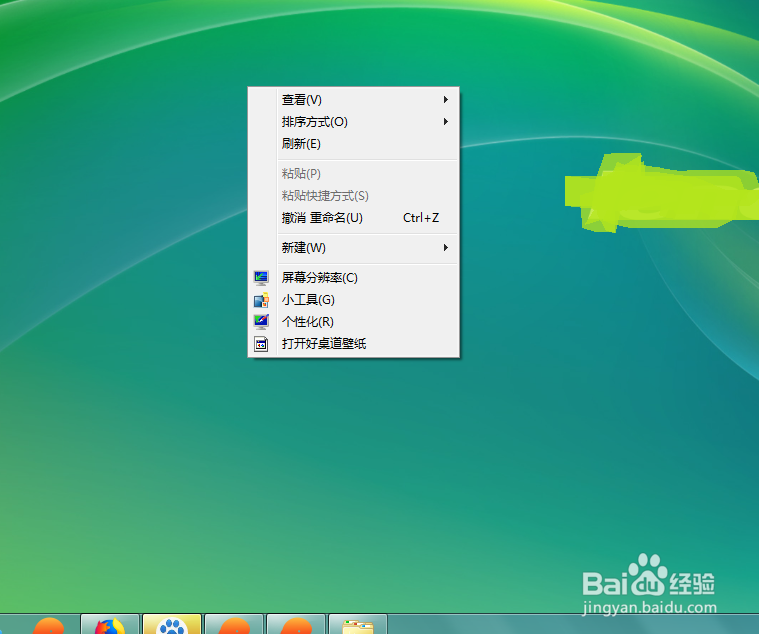Screen dimensions: 759x634
Task: Open 小工具(G) via its gadget icon
Action: [261, 300]
